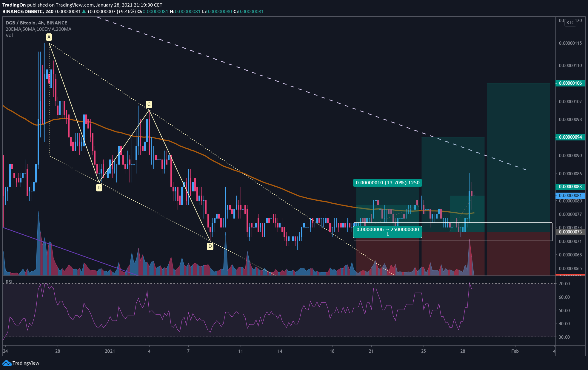Image resolution: width=588 pixels, height=370 pixels.
Task: Select the C pattern point label
Action: tap(149, 104)
